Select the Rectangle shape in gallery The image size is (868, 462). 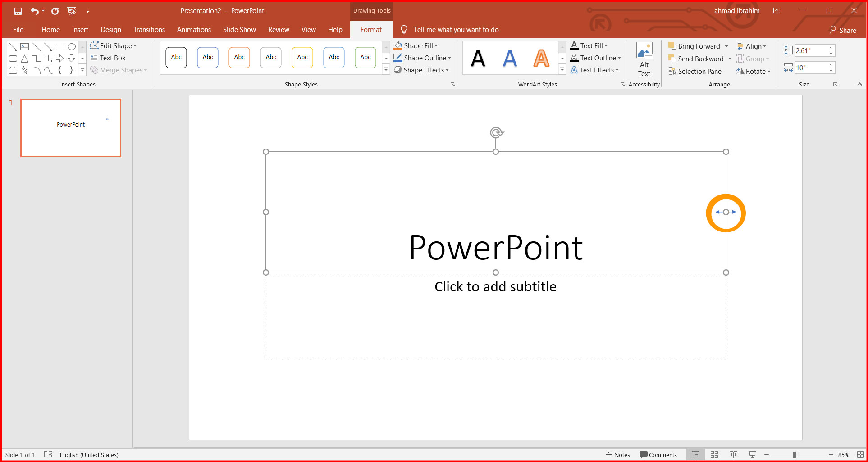[x=60, y=46]
